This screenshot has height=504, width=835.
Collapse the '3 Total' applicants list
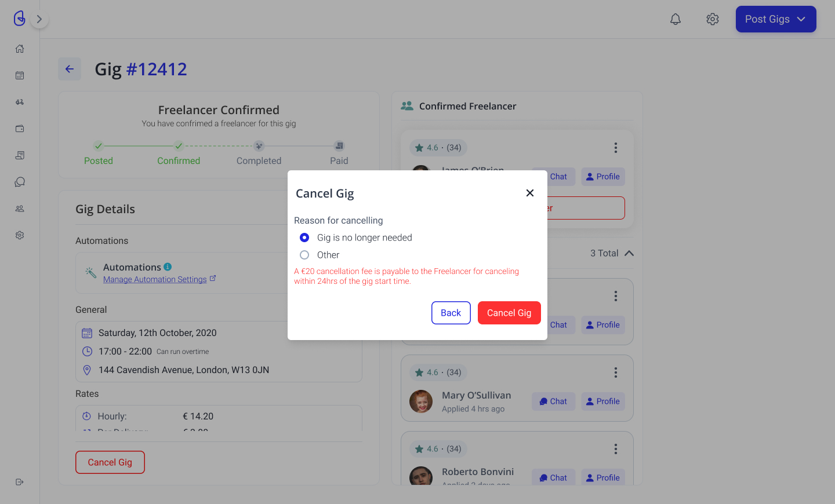point(629,253)
